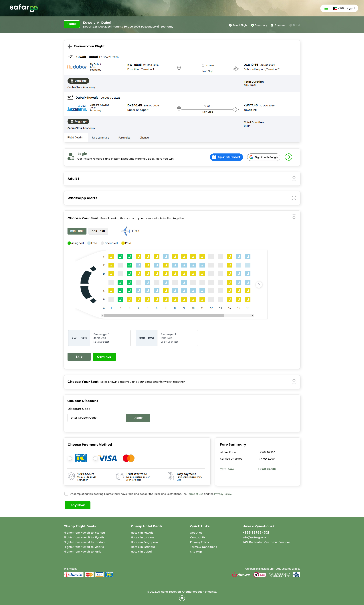
Task: Check the Rules and Restrictions agreement checkbox
Action: point(66,494)
